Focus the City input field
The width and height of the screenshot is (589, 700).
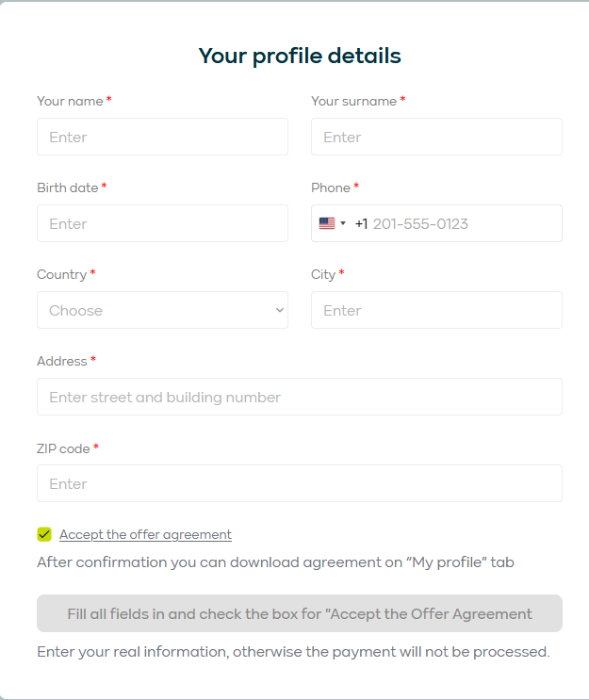[x=436, y=310]
